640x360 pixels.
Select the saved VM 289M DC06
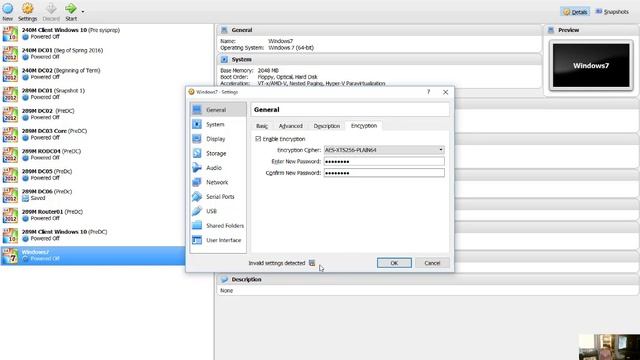click(93, 195)
